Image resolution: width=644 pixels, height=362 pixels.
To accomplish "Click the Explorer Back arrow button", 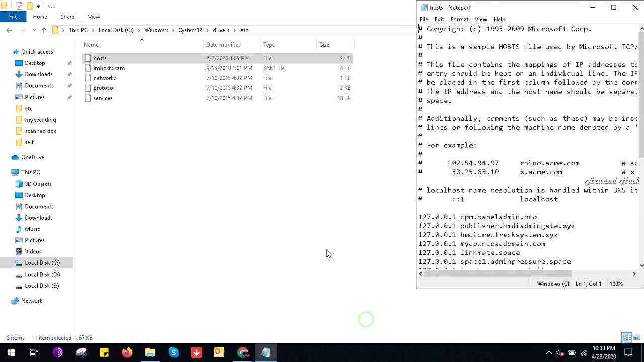I will [9, 30].
